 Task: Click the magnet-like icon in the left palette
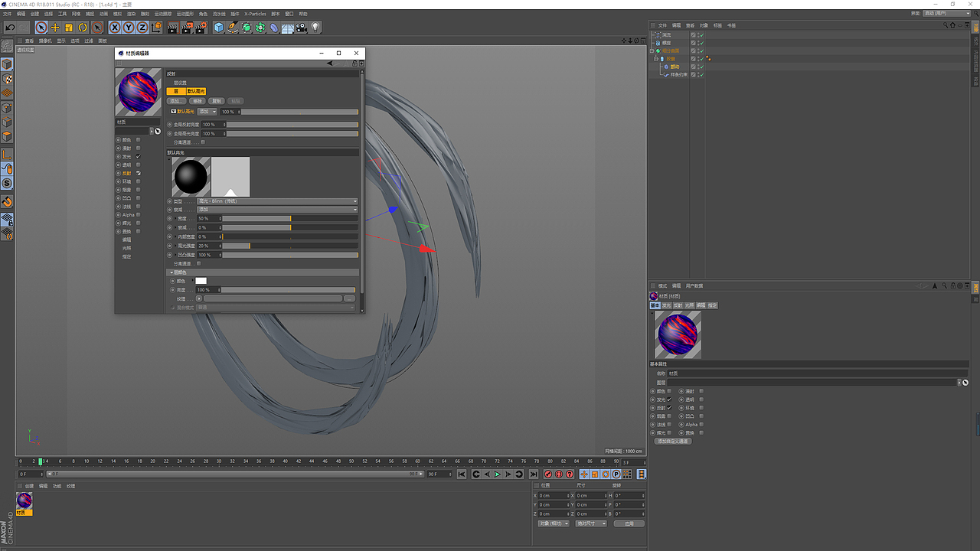(7, 202)
